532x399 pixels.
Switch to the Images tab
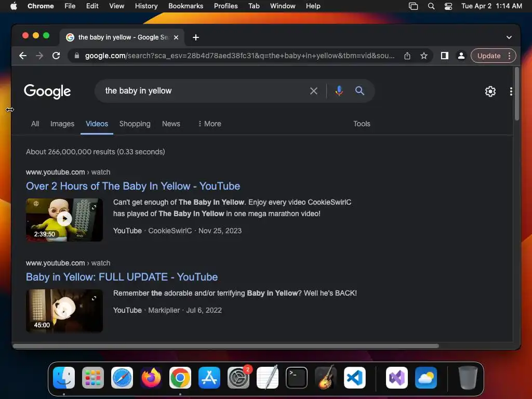coord(62,124)
